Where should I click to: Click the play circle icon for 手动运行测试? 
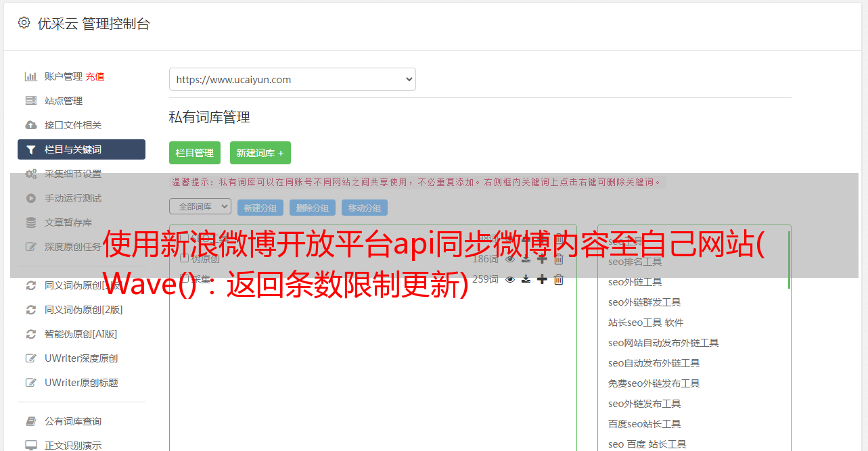31,198
